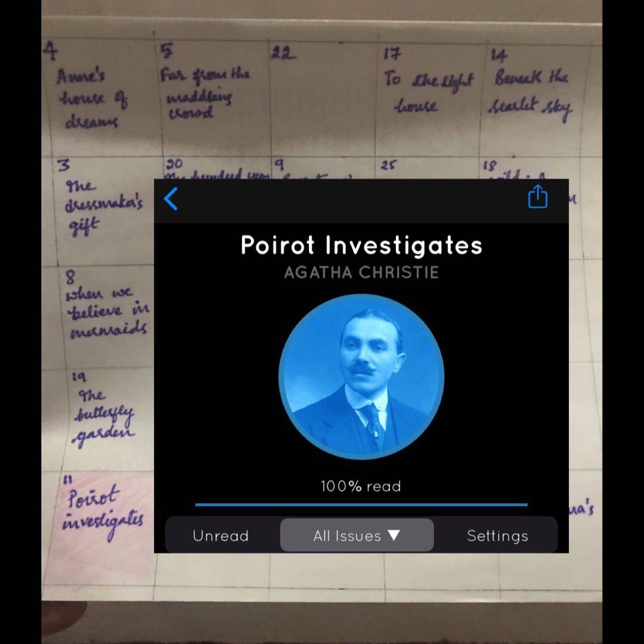Click the '100% read' progress label
Viewport: 644px width, 644px height.
(x=361, y=486)
